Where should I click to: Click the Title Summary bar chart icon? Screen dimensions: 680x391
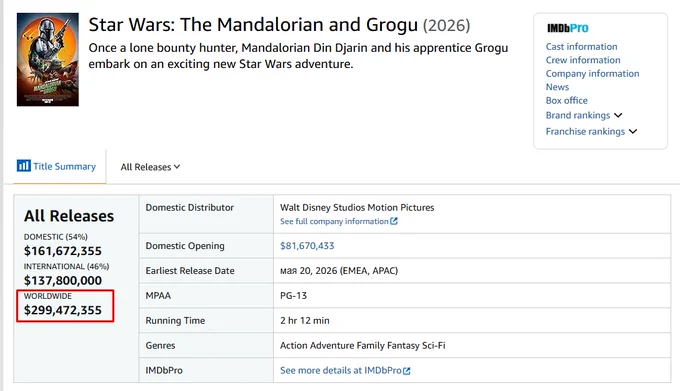[23, 166]
